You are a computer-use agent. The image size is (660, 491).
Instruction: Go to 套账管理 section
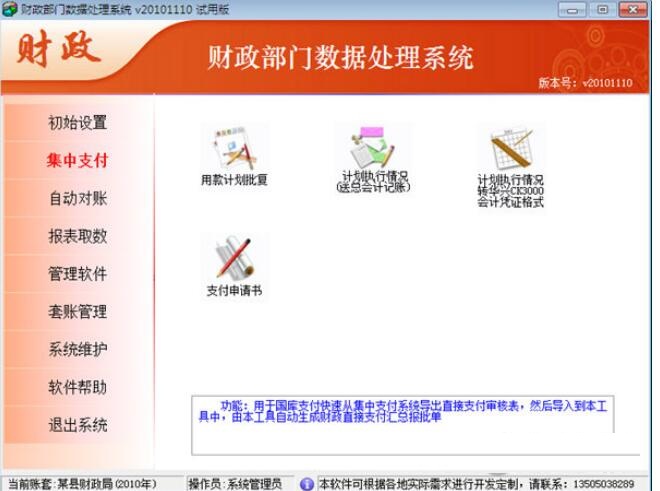tap(77, 312)
